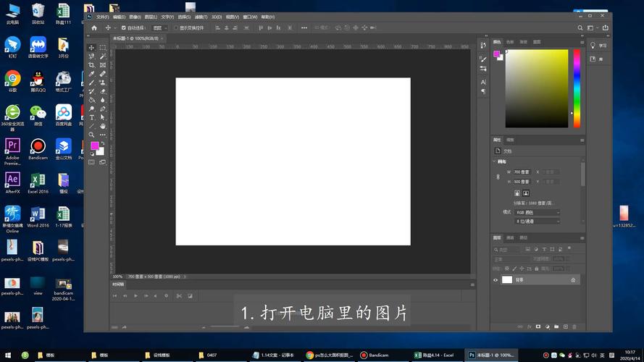
Task: Open the Filter menu
Action: click(x=201, y=17)
